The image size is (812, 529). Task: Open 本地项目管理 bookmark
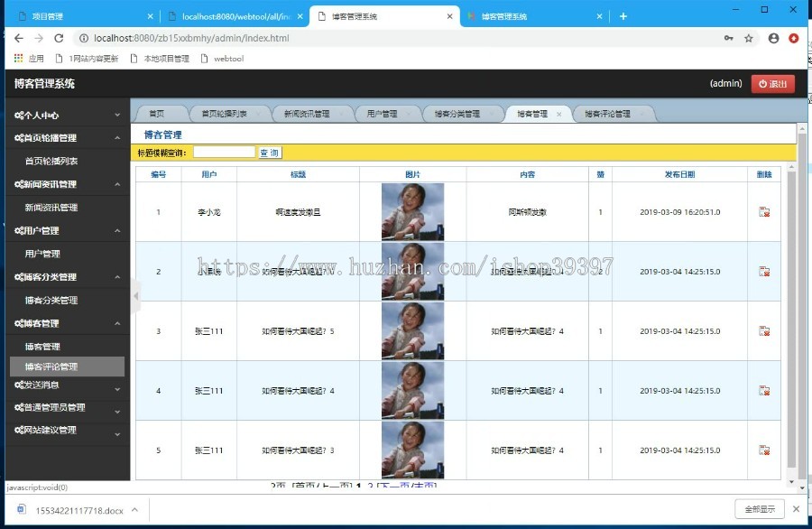[160, 59]
